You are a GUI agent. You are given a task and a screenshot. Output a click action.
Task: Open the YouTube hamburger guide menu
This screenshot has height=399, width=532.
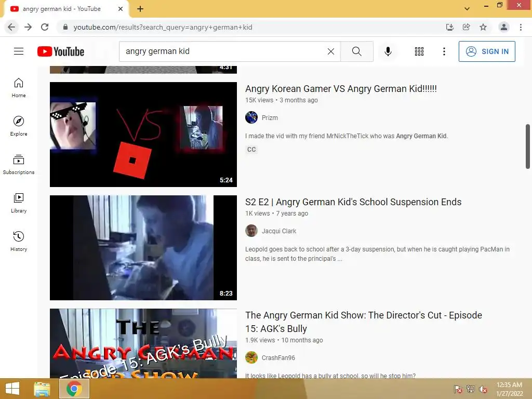coord(19,51)
